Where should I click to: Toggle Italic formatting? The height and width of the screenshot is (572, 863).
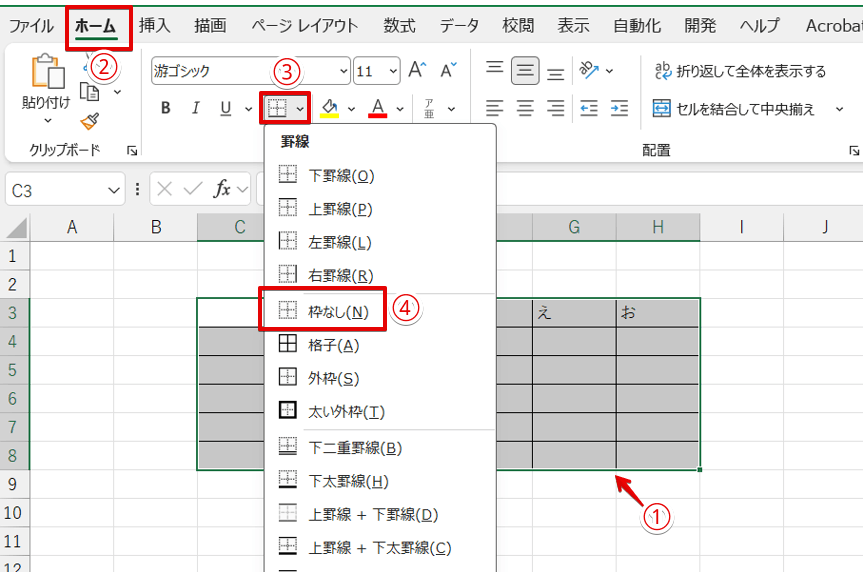point(195,108)
